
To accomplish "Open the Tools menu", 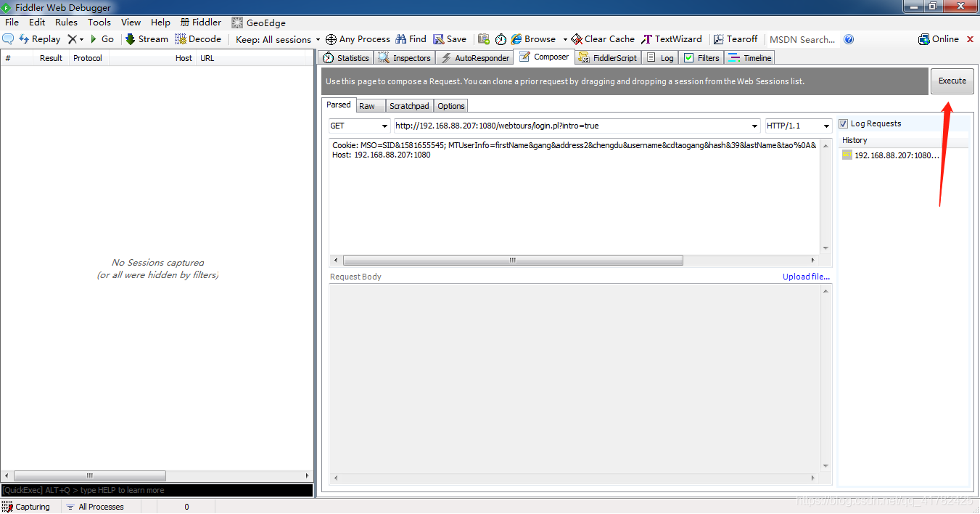I will 99,23.
